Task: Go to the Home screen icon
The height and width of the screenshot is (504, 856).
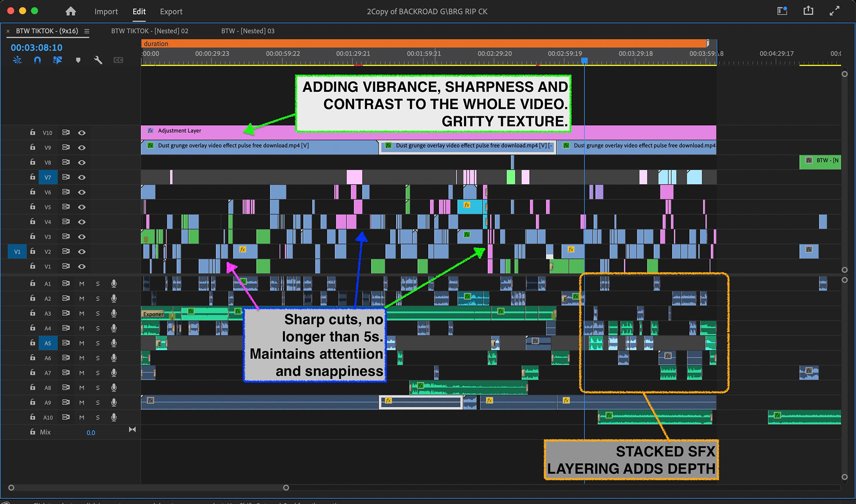Action: (x=70, y=12)
